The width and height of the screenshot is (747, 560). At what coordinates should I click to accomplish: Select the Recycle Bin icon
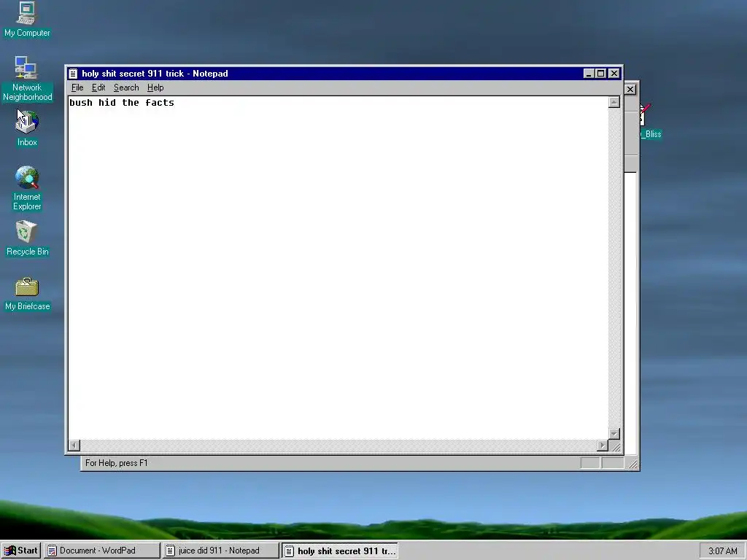(x=27, y=238)
